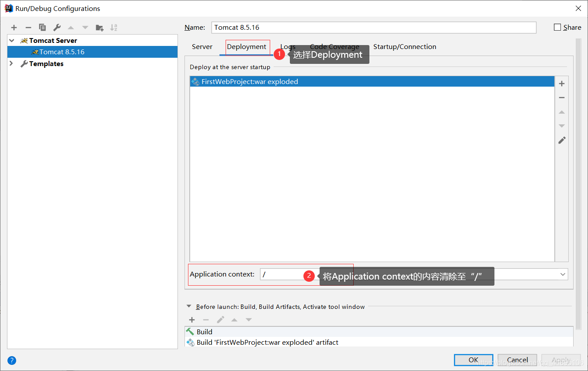Open help with question mark icon
Image resolution: width=588 pixels, height=371 pixels.
tap(12, 360)
